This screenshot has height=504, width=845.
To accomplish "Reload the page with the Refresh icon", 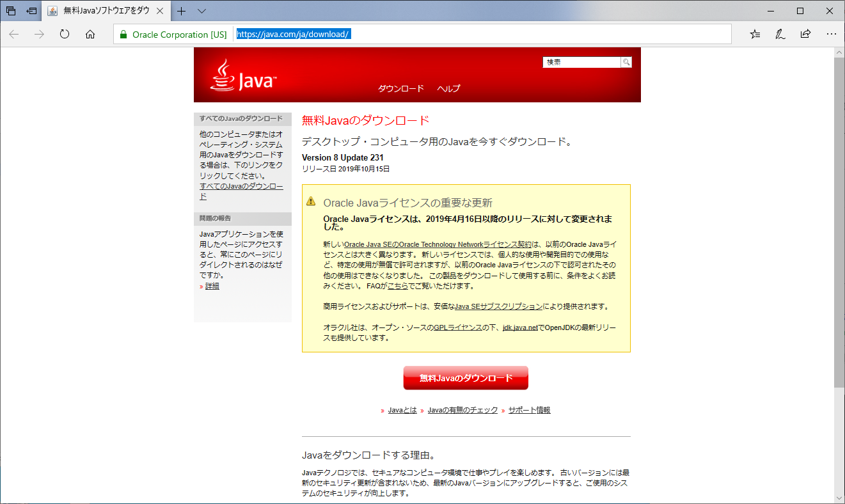I will pyautogui.click(x=65, y=35).
